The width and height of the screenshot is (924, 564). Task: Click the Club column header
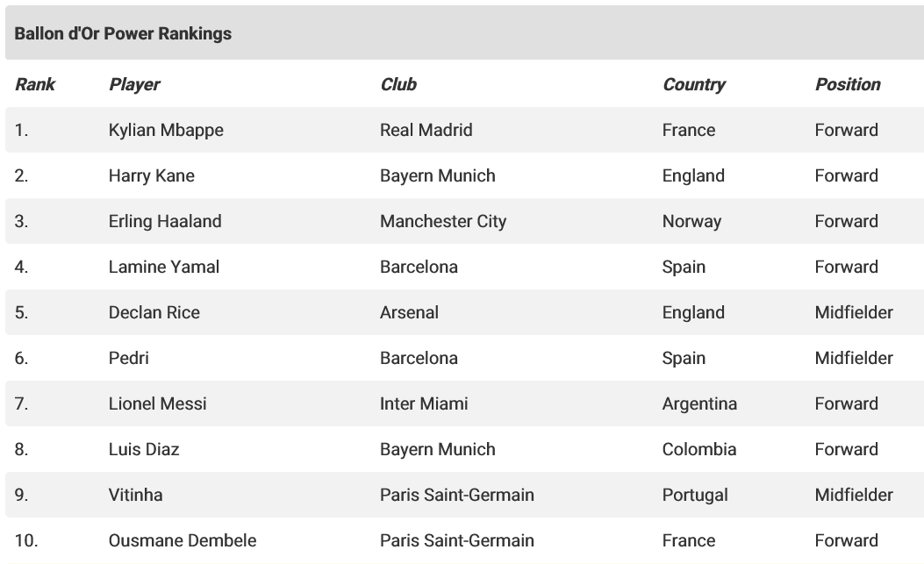pyautogui.click(x=398, y=84)
